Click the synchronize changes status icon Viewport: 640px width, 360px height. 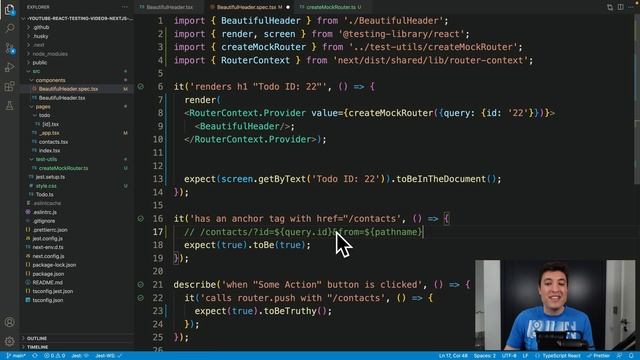(35, 356)
